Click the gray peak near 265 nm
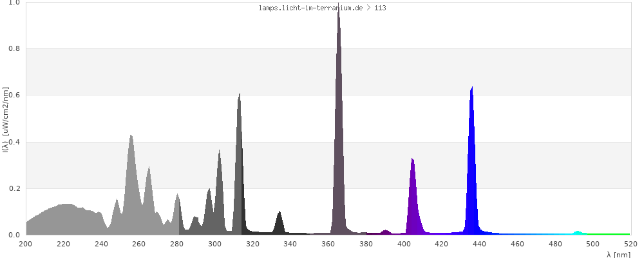 (x=149, y=200)
